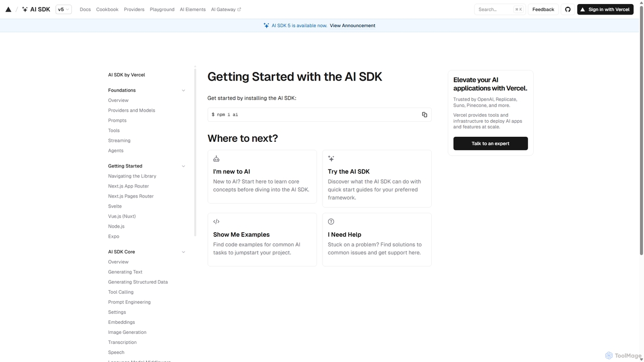Screen dimensions: 644x362
Task: Collapse the Getting Started sidebar section
Action: [183, 166]
